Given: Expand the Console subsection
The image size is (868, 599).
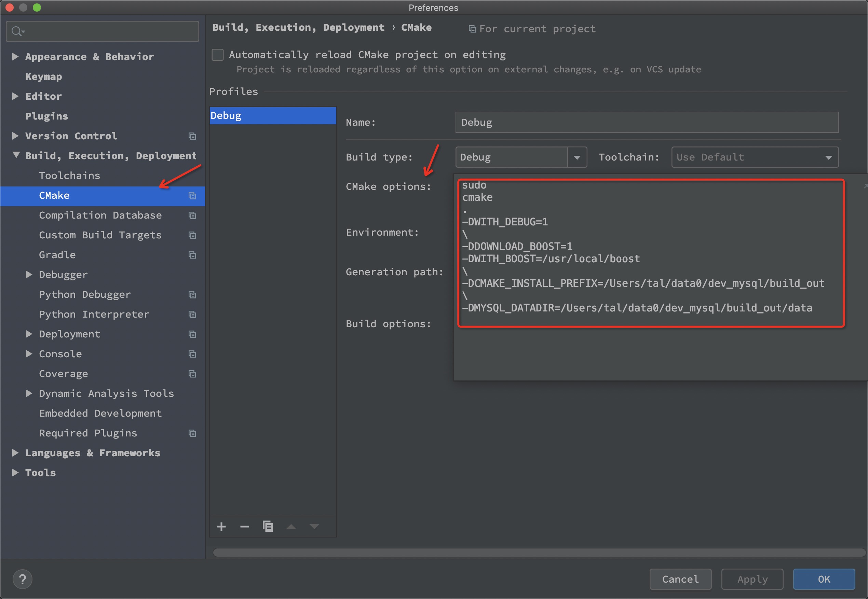Looking at the screenshot, I should click(29, 354).
